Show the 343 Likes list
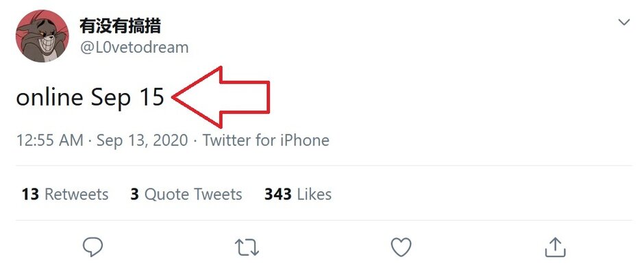 (298, 194)
